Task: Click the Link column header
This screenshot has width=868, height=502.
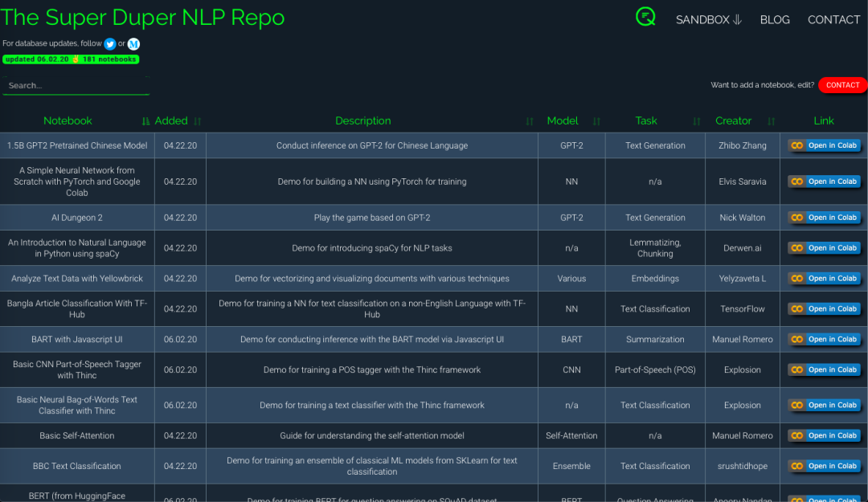Action: (x=823, y=120)
